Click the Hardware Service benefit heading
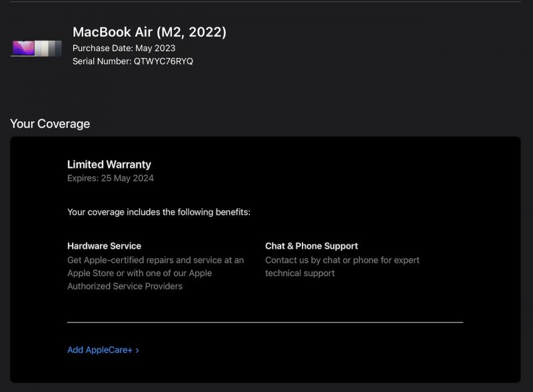 104,246
